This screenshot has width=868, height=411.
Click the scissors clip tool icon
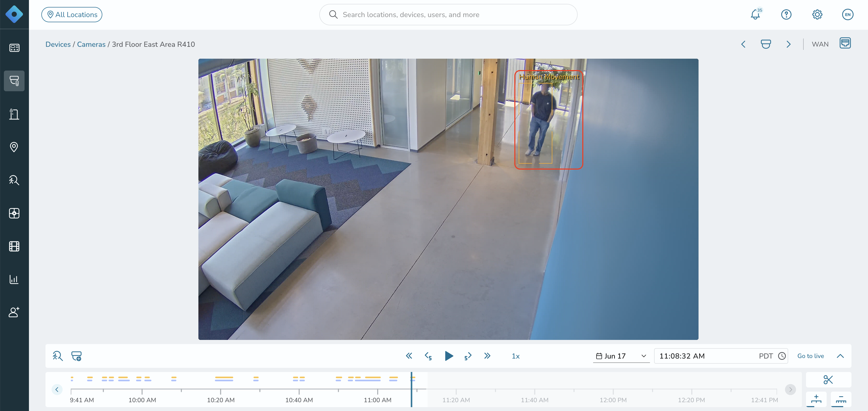828,380
